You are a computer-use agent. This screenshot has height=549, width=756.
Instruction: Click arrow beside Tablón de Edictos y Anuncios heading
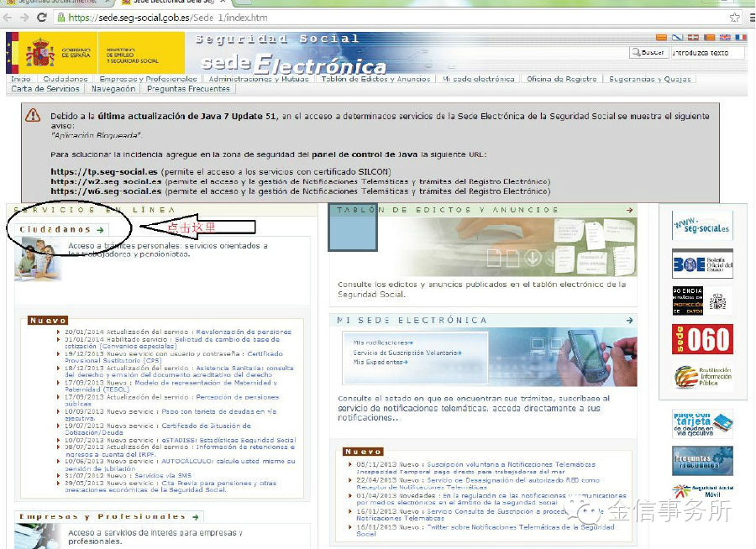pos(629,210)
